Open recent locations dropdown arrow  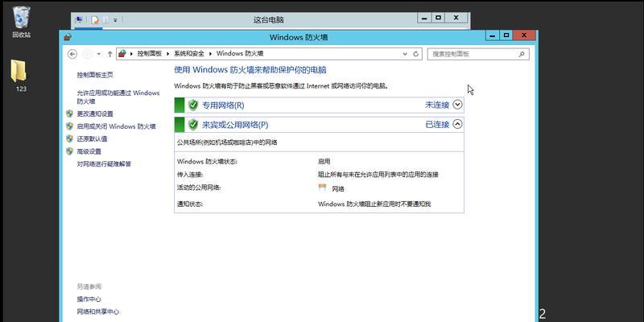[x=98, y=54]
